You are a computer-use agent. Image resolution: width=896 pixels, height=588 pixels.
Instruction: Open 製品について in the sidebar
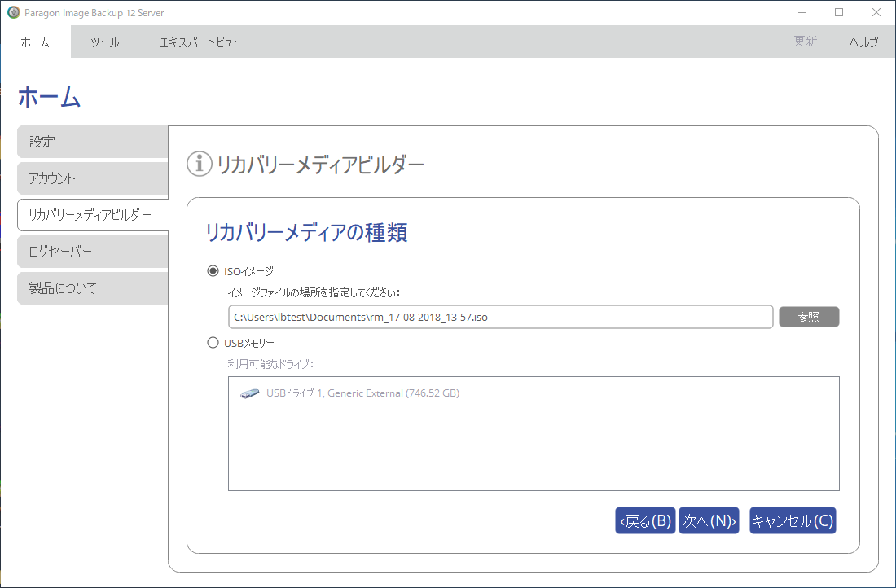(x=92, y=288)
